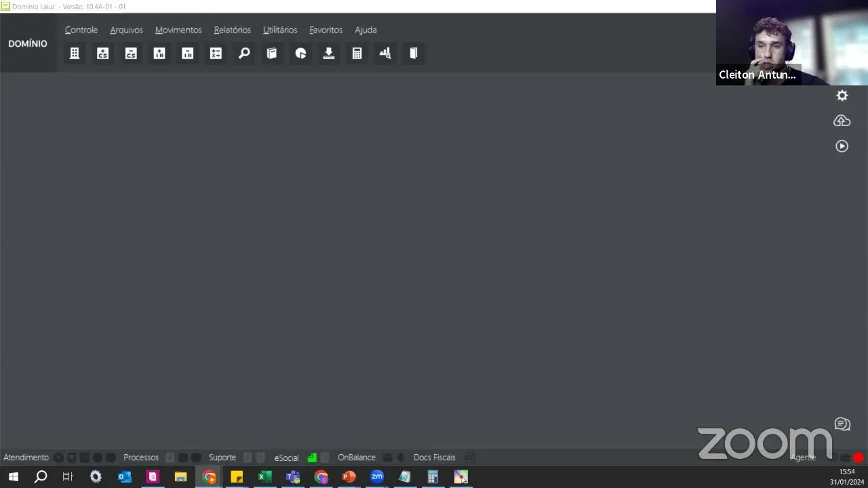Image resolution: width=868 pixels, height=488 pixels.
Task: Open Task View on taskbar
Action: click(x=67, y=477)
